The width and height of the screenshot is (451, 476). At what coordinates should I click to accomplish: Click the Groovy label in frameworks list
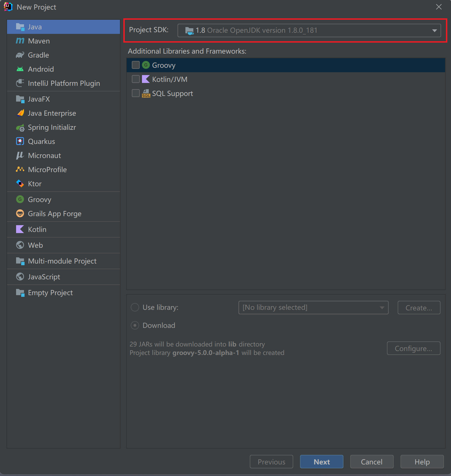tap(164, 65)
